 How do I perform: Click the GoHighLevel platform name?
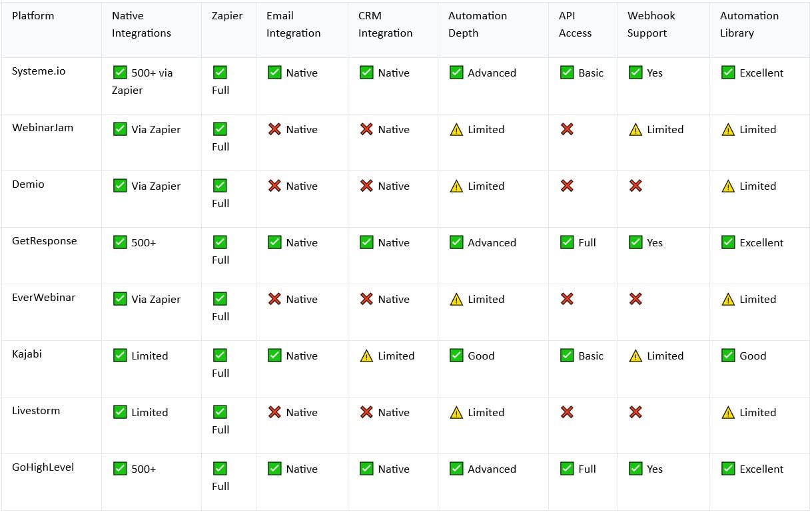pyautogui.click(x=43, y=467)
